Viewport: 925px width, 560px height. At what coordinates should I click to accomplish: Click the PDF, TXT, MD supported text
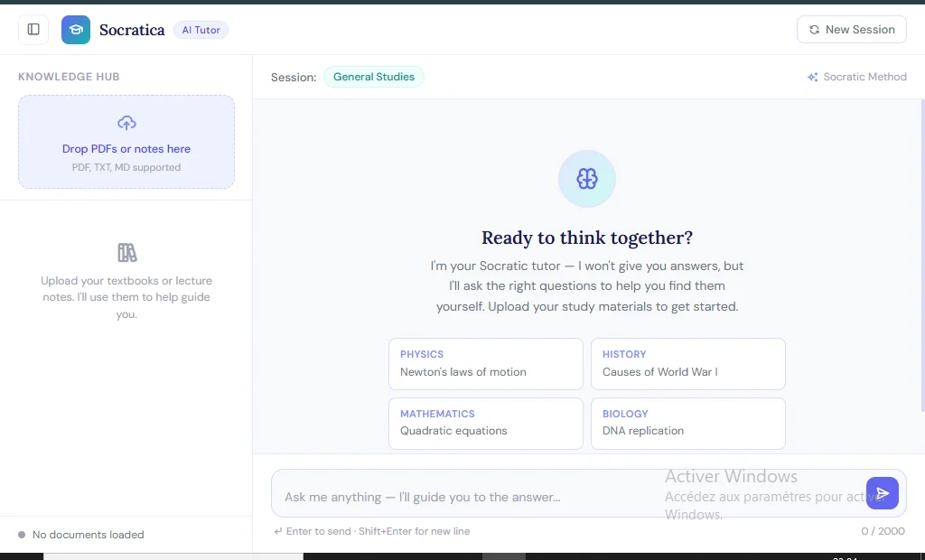coord(126,167)
